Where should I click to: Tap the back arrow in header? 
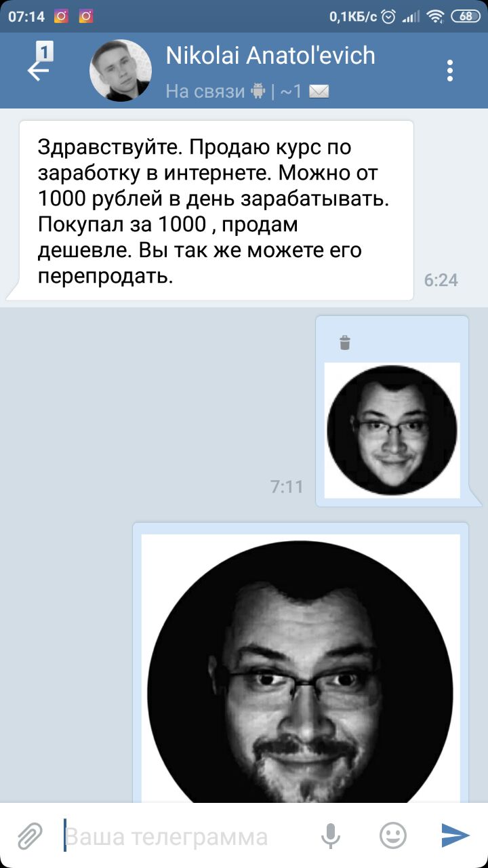click(x=37, y=71)
